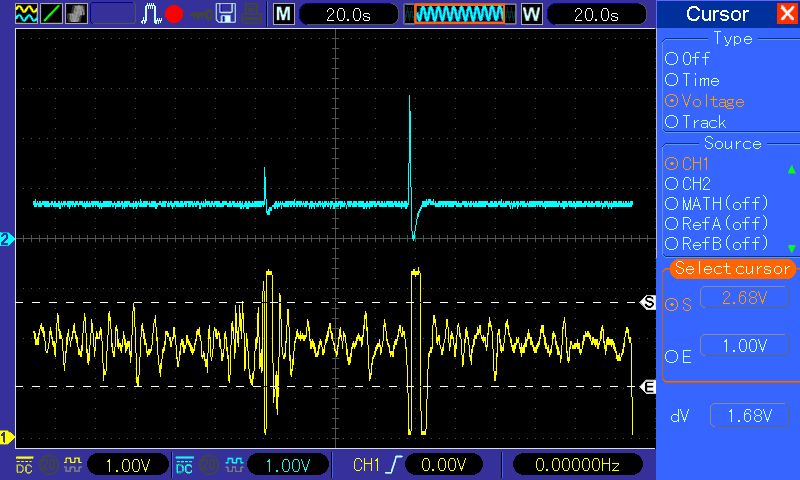Click the M timebase 20.0s readout
800x480 pixels.
click(x=345, y=14)
